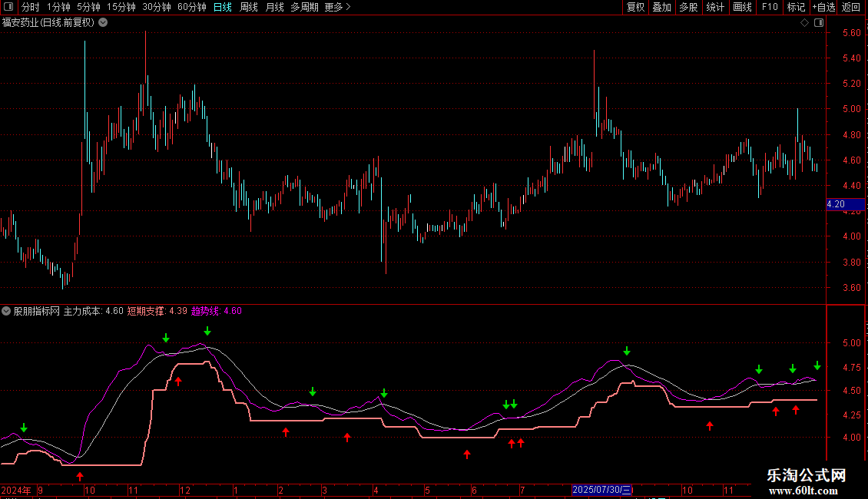This screenshot has height=499, width=868.
Task: Click the 叠加 overlay button
Action: (x=662, y=7)
